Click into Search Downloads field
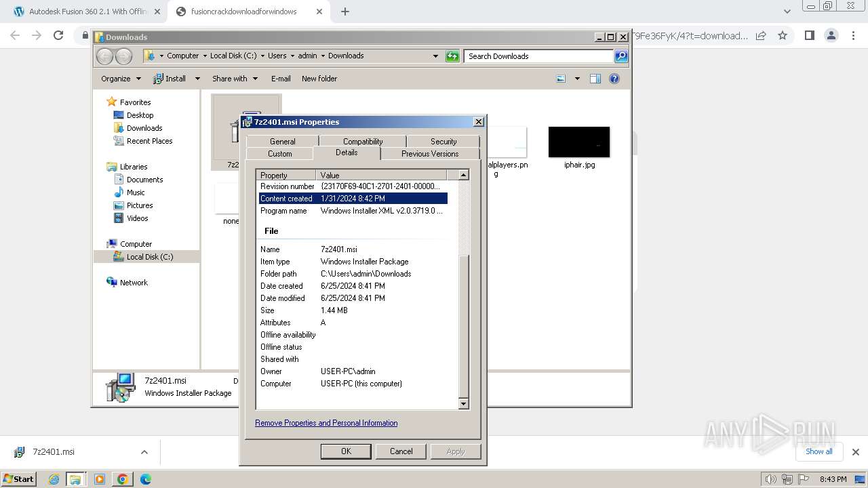868x488 pixels. coord(539,56)
